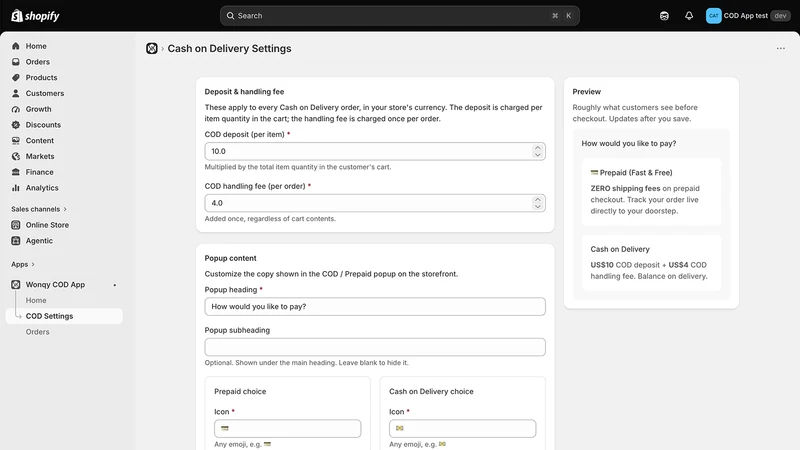Viewport: 800px width, 450px height.
Task: Click the Markets globe icon
Action: click(16, 157)
